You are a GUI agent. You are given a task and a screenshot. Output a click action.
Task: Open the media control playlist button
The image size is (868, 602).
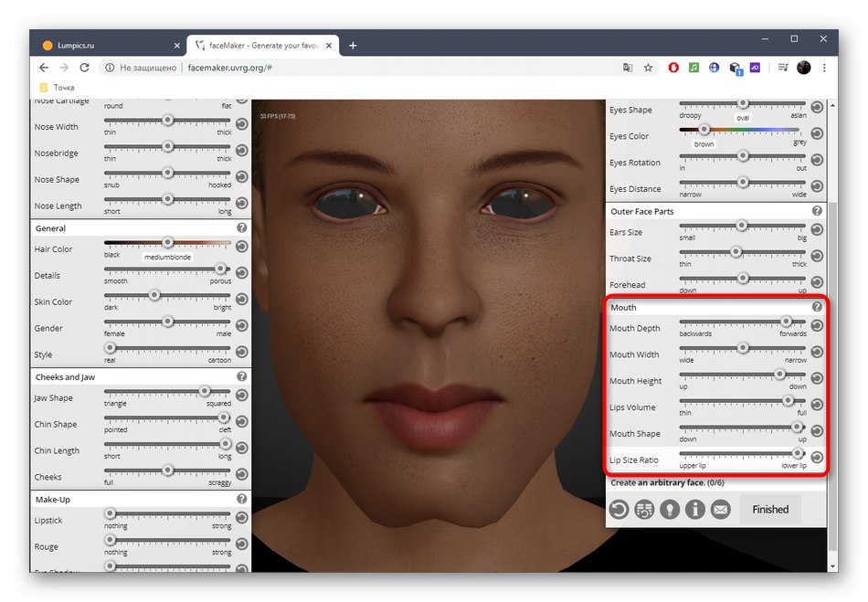click(783, 68)
